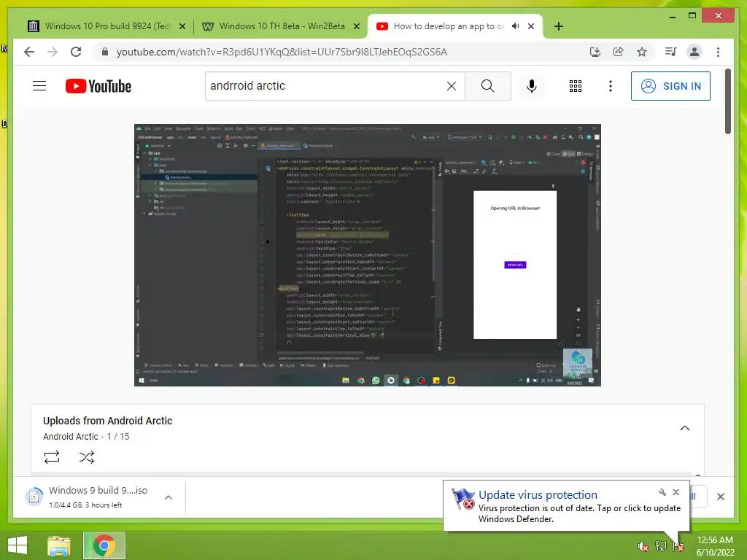Image resolution: width=747 pixels, height=560 pixels.
Task: Open File Explorer from taskbar
Action: (59, 545)
